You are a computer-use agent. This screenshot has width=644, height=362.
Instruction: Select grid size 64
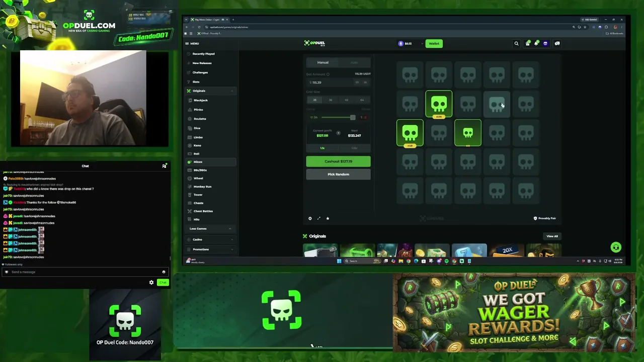click(x=362, y=100)
